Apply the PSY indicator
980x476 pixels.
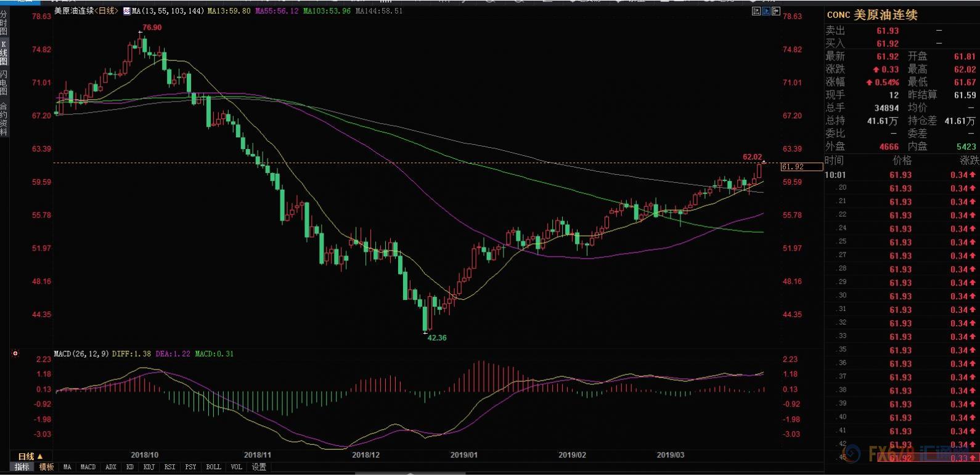(190, 467)
